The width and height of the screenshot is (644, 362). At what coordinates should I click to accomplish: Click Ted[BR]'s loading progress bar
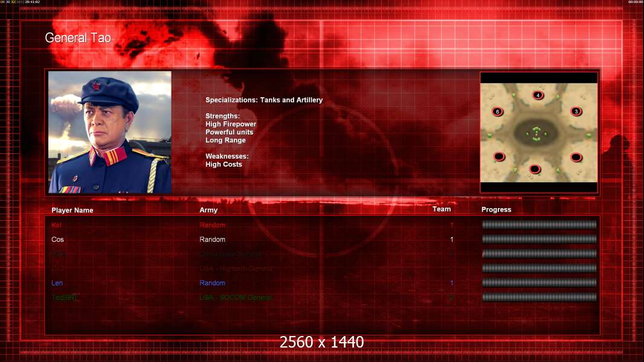click(539, 297)
